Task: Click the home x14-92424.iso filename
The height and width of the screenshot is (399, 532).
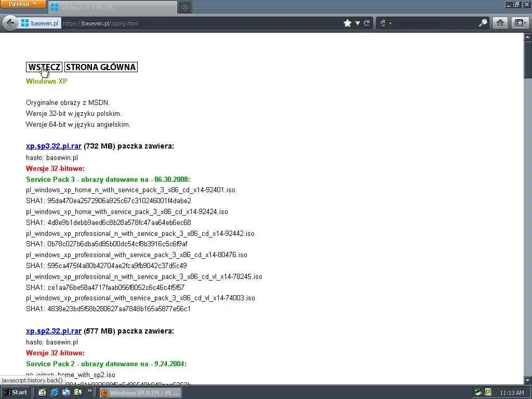Action: (x=127, y=212)
